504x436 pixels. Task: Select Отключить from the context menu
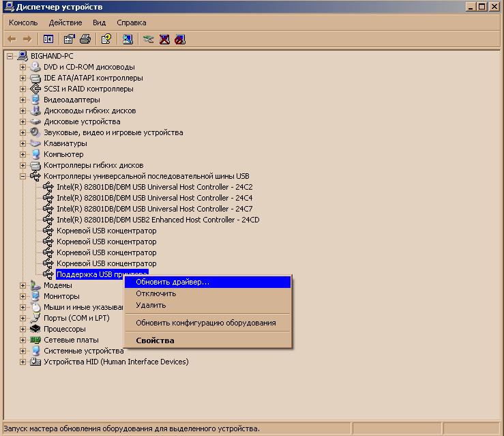(156, 293)
